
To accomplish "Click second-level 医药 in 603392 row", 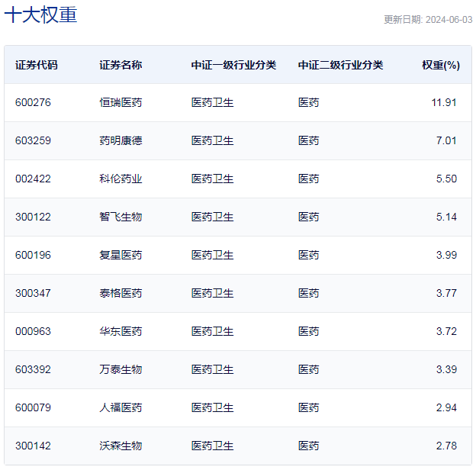I will point(308,370).
